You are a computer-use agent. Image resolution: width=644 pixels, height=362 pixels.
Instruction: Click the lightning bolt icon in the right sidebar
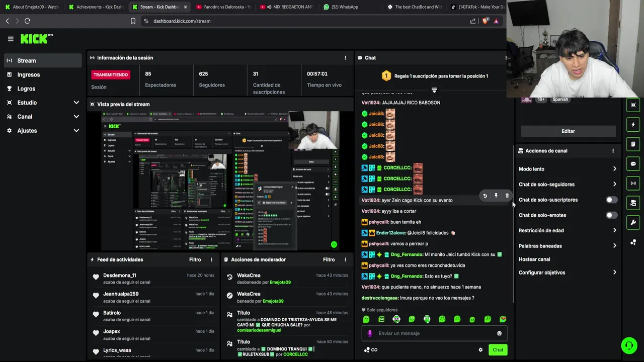point(633,124)
